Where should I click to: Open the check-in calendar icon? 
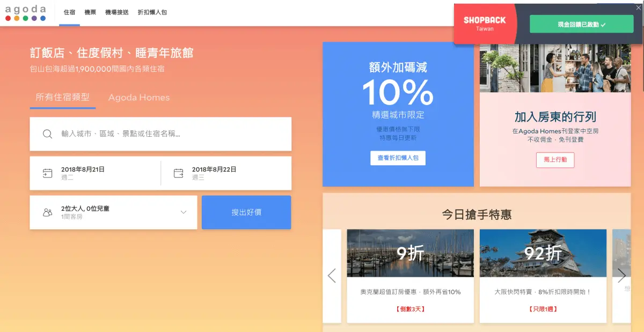click(x=48, y=173)
